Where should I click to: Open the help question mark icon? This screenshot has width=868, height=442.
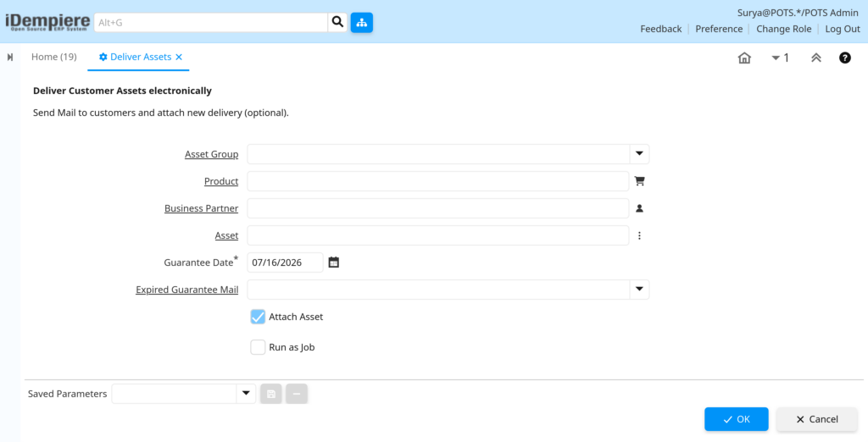pos(845,58)
